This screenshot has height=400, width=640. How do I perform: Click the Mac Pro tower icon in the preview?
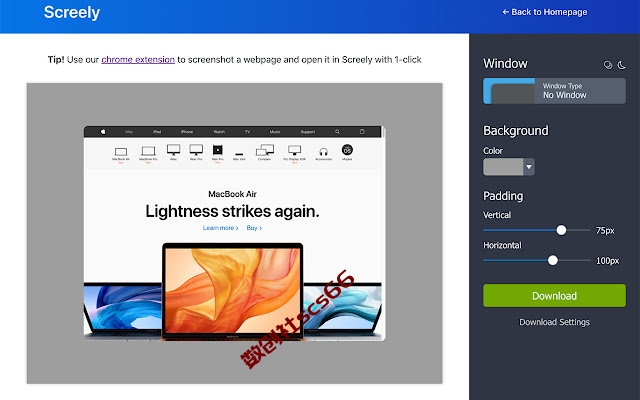point(218,150)
